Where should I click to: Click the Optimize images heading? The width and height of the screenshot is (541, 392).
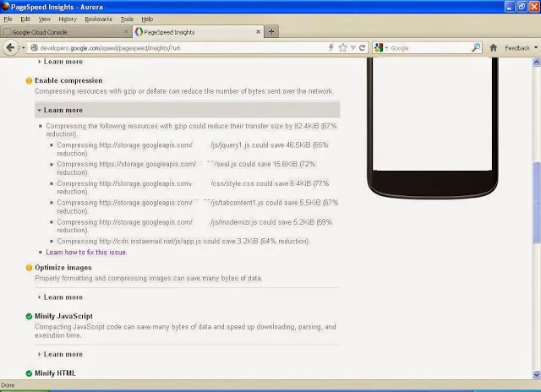coord(63,268)
